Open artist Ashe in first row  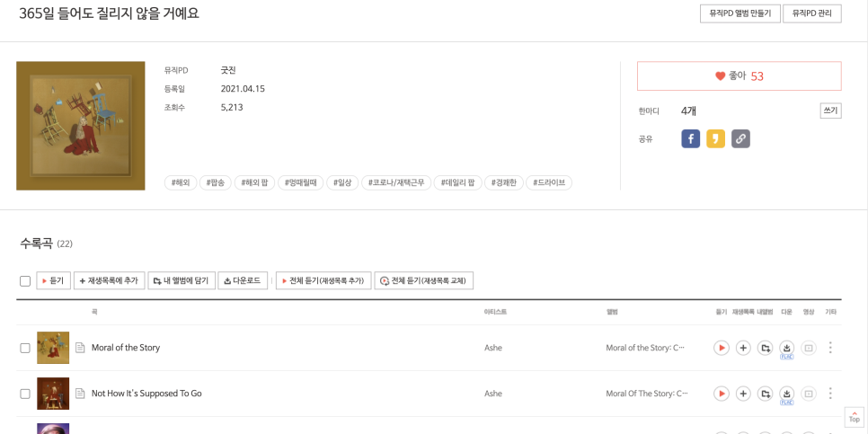(x=493, y=348)
